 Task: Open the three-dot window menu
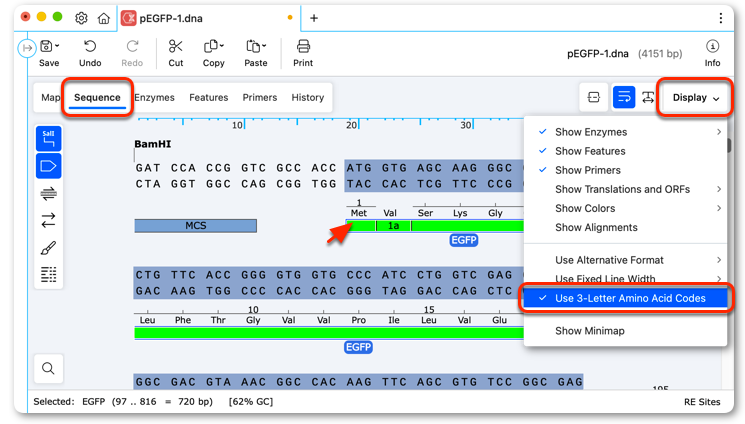(x=720, y=18)
